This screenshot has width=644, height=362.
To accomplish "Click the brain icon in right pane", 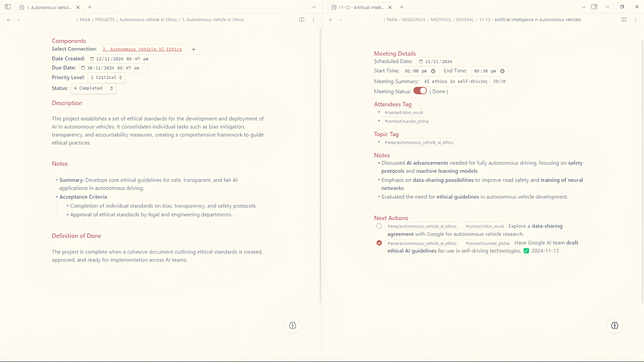I will [x=614, y=325].
